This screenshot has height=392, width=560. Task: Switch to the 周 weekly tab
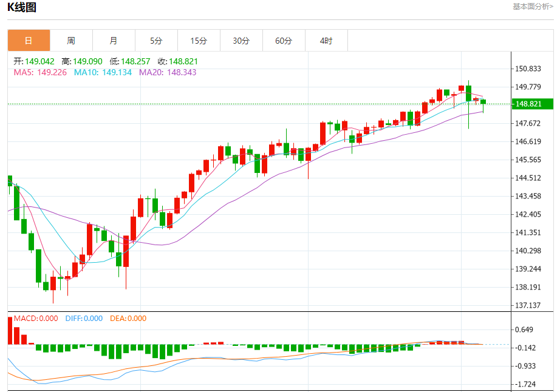[71, 40]
